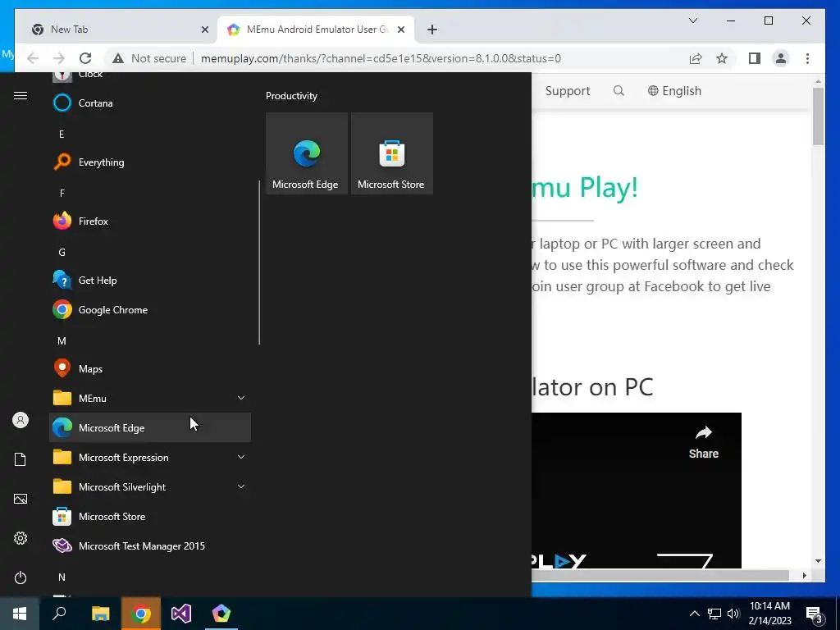The width and height of the screenshot is (840, 630).
Task: Click the Share button on the video
Action: (703, 442)
